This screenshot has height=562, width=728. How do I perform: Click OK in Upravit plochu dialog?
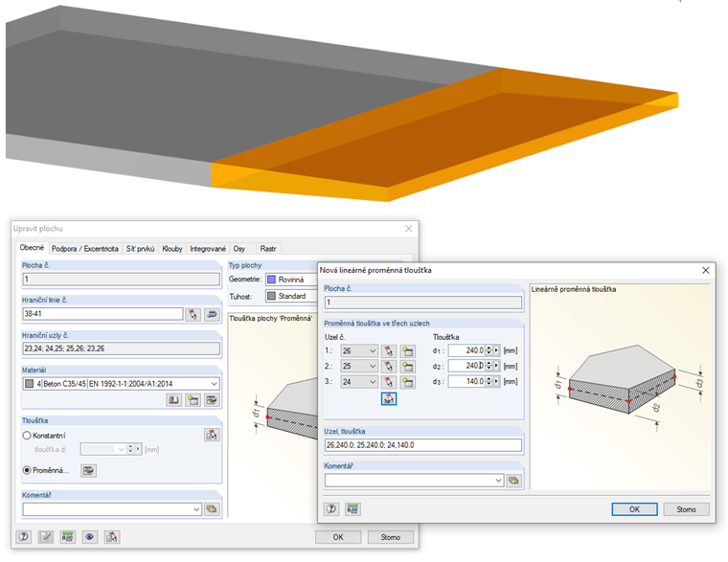pos(338,537)
